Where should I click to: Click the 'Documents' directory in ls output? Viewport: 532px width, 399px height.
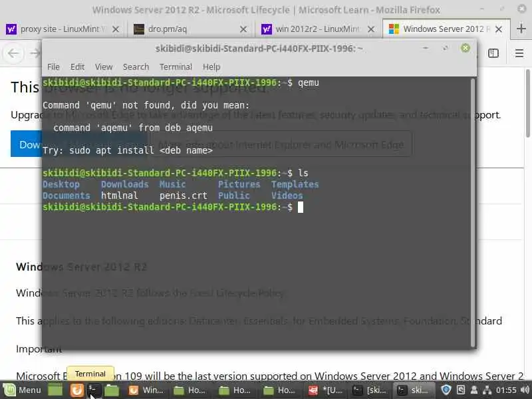click(x=66, y=196)
